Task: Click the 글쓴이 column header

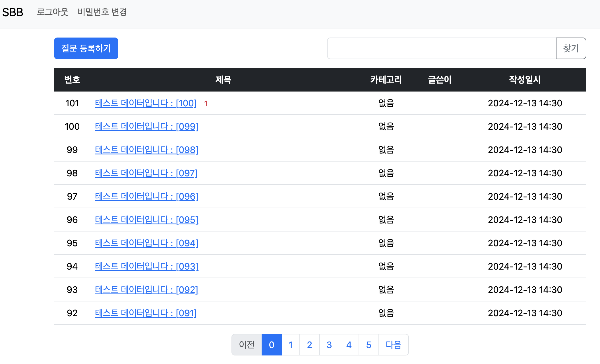Action: click(x=440, y=80)
